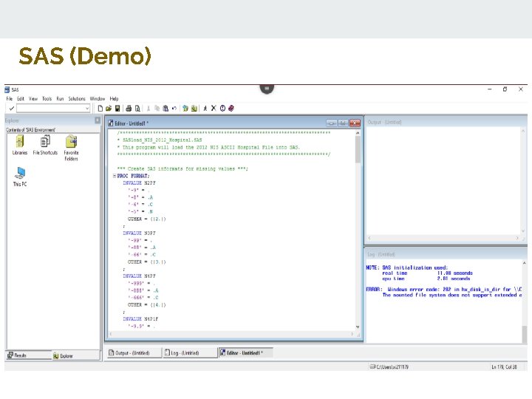Click the editor horizontal scroll right arrow
532x399 pixels.
click(x=352, y=334)
